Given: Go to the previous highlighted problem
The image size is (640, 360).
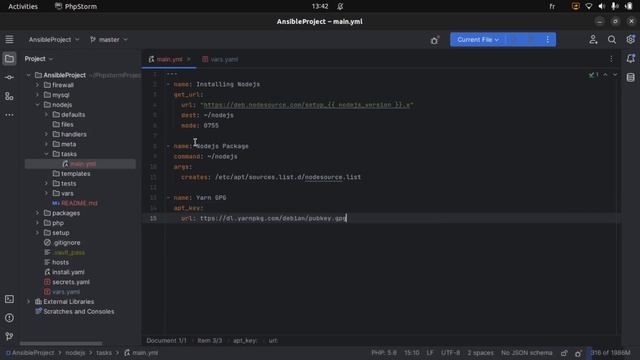Looking at the screenshot, I should point(605,75).
